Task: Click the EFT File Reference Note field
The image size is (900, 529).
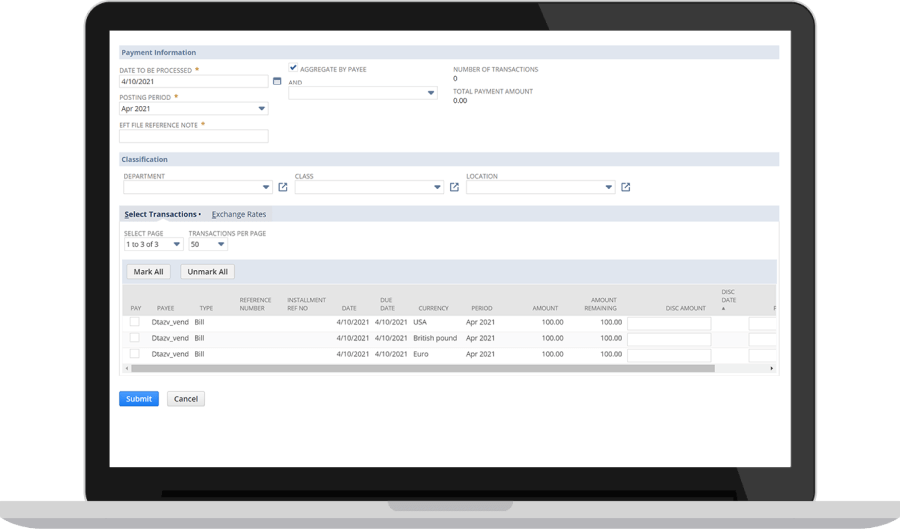Action: (193, 136)
